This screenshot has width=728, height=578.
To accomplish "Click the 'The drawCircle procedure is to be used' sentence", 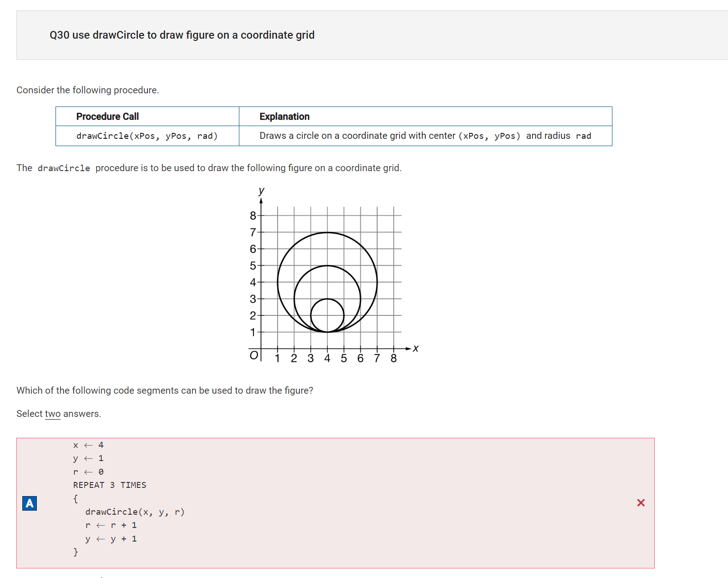I will pos(209,168).
